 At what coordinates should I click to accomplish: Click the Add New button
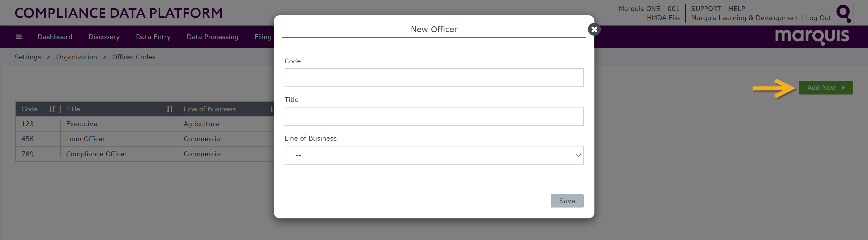826,88
